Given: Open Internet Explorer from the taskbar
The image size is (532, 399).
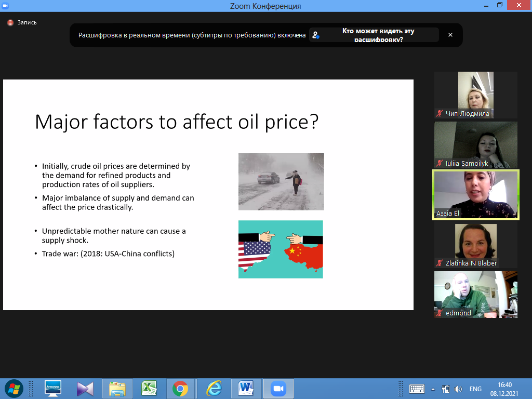Looking at the screenshot, I should click(x=214, y=389).
